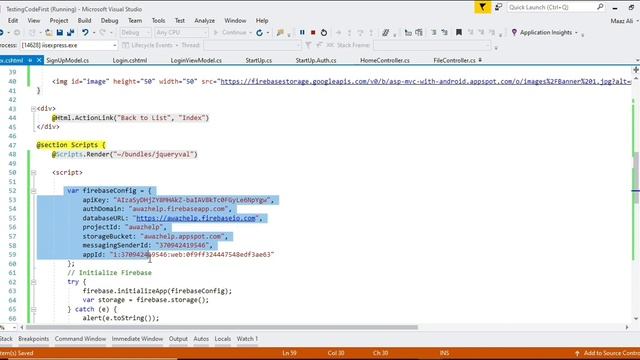Open the Window menu

pyautogui.click(x=235, y=20)
